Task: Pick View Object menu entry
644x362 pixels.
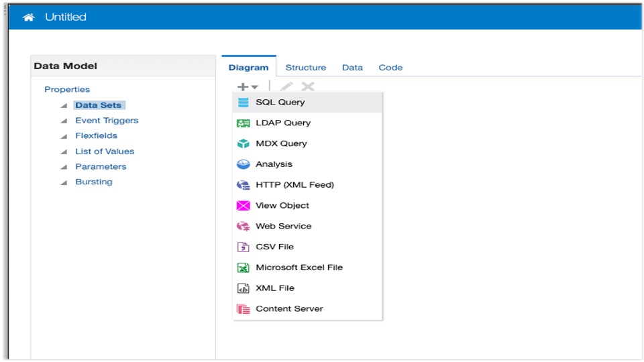Action: 307,206
